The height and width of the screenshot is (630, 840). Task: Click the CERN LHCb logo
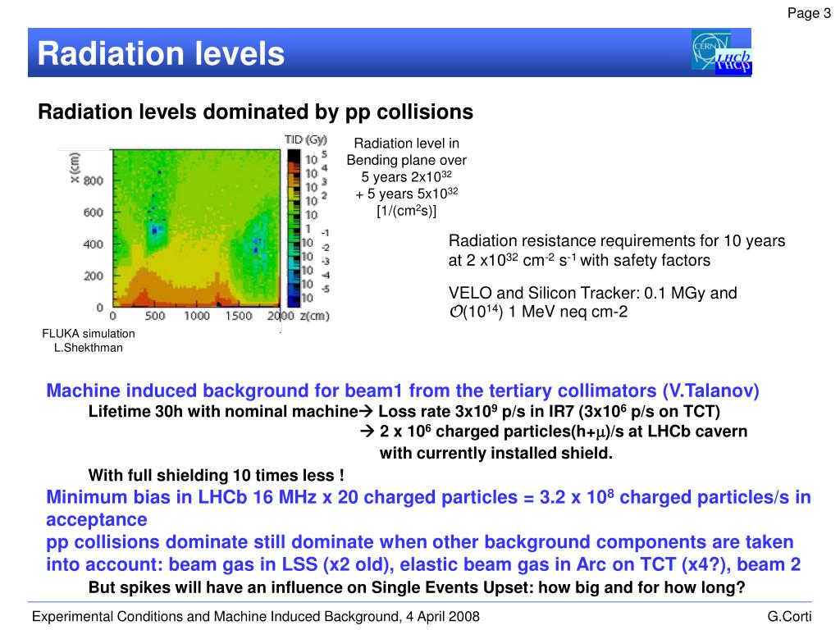click(722, 52)
